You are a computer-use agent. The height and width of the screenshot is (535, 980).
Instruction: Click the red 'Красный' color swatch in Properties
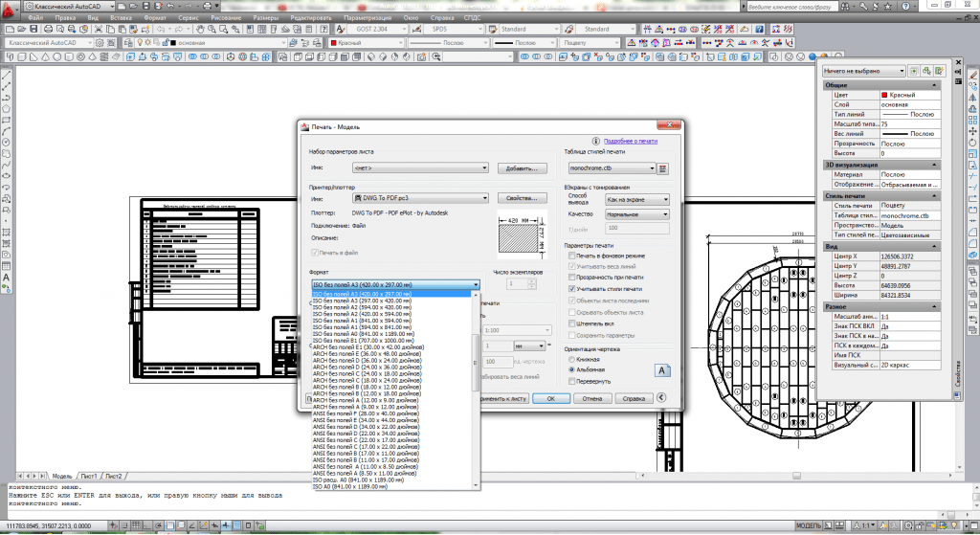(x=884, y=96)
